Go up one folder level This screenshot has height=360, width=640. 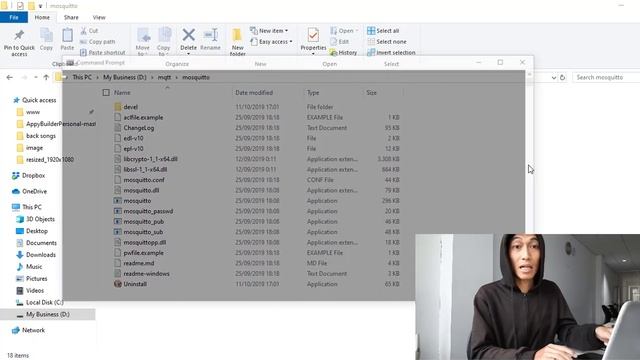(46, 77)
